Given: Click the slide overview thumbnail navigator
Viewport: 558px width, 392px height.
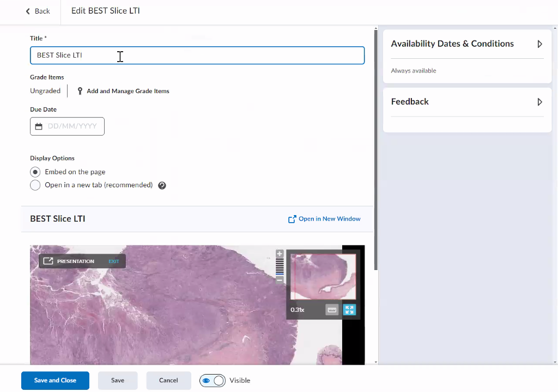Looking at the screenshot, I should 323,277.
